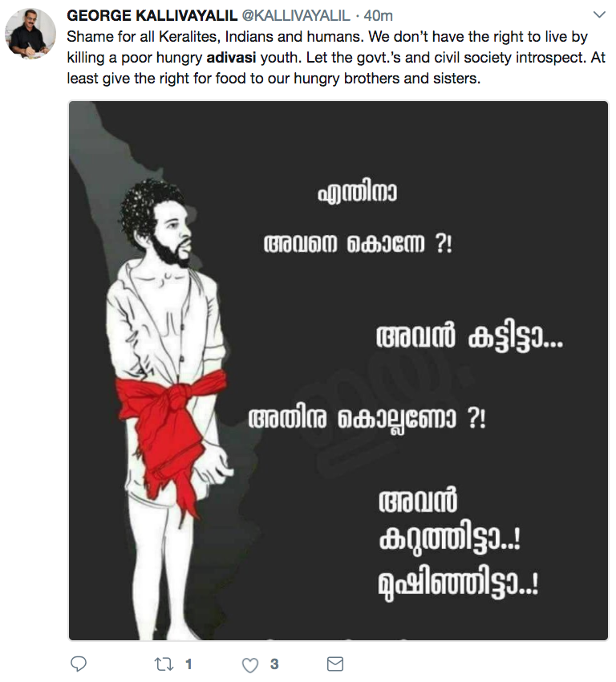View the retweet count of 1
Viewport: 616px width, 682px height.
188,664
